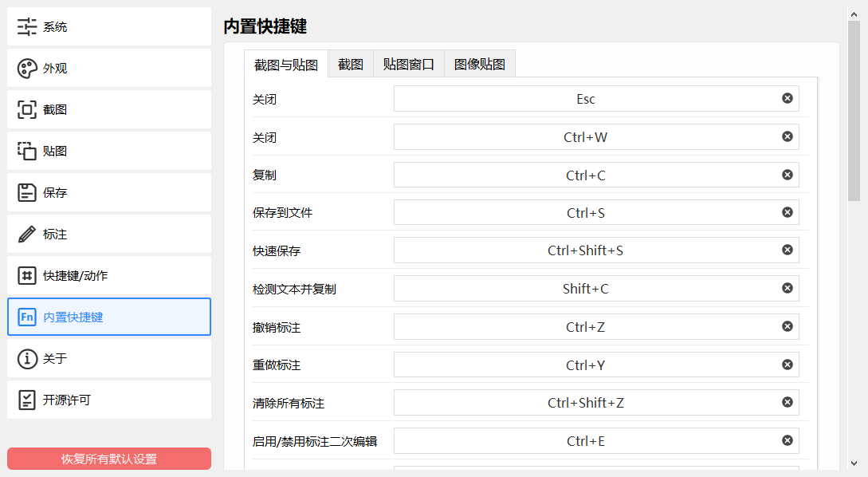Edit the Ctrl+Shift+S shortcut field
The image size is (868, 477).
[x=596, y=250]
